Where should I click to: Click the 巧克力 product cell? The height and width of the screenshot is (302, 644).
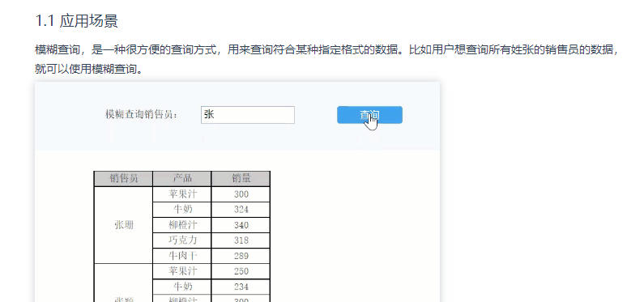click(182, 240)
